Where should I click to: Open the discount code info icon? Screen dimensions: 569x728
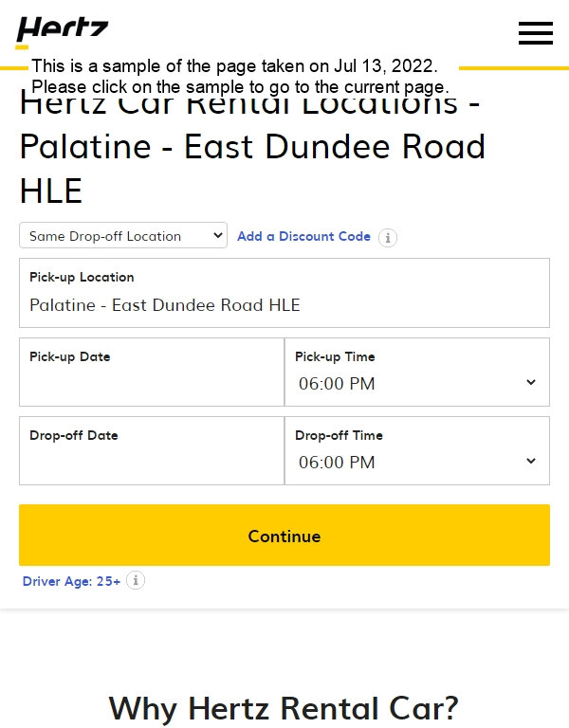click(x=387, y=238)
